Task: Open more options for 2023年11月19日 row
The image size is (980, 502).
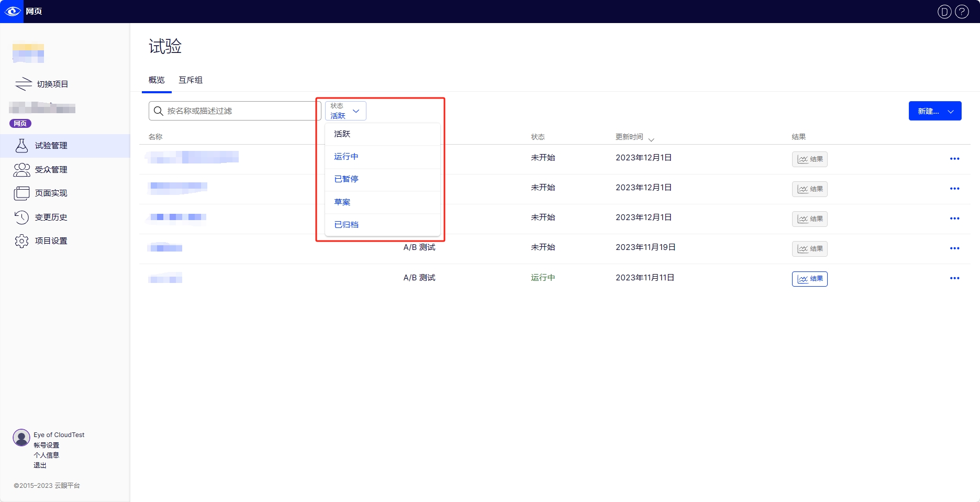Action: coord(954,248)
